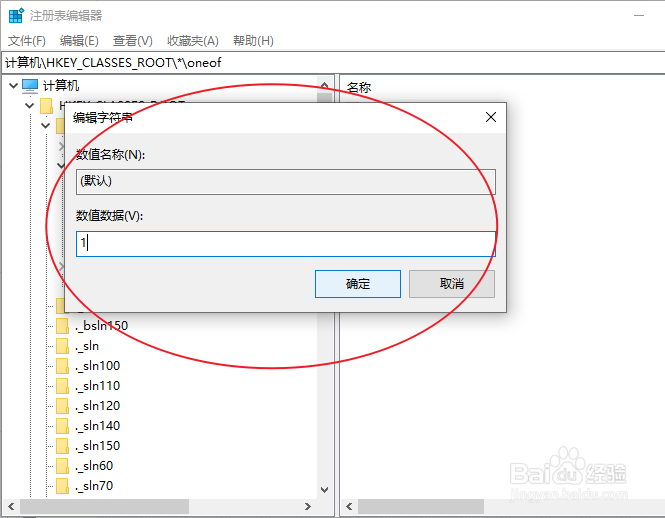Click tree pane scroll up arrow
This screenshot has width=665, height=518.
click(324, 85)
